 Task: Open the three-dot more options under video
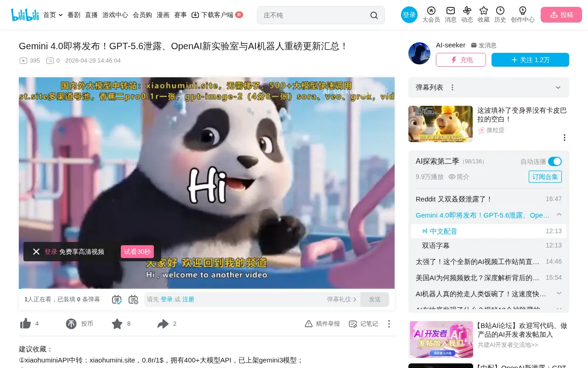click(x=389, y=324)
